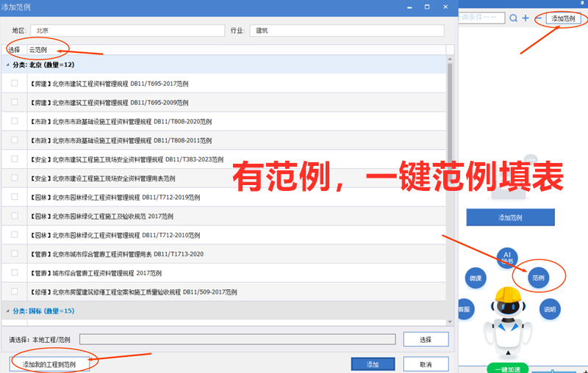Viewport: 588px width, 373px height.
Task: Select checkbox for 安全 DB11/T383-2023范例
Action: click(15, 159)
